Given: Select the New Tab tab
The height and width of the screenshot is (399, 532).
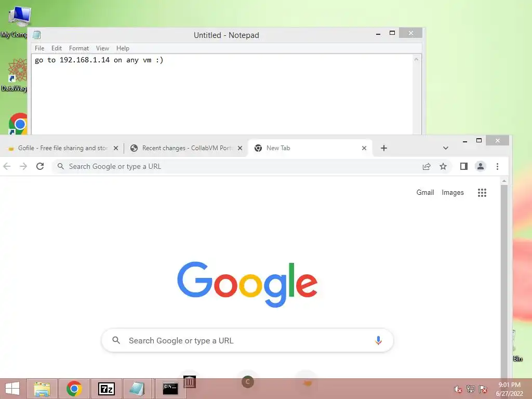Looking at the screenshot, I should pyautogui.click(x=310, y=148).
